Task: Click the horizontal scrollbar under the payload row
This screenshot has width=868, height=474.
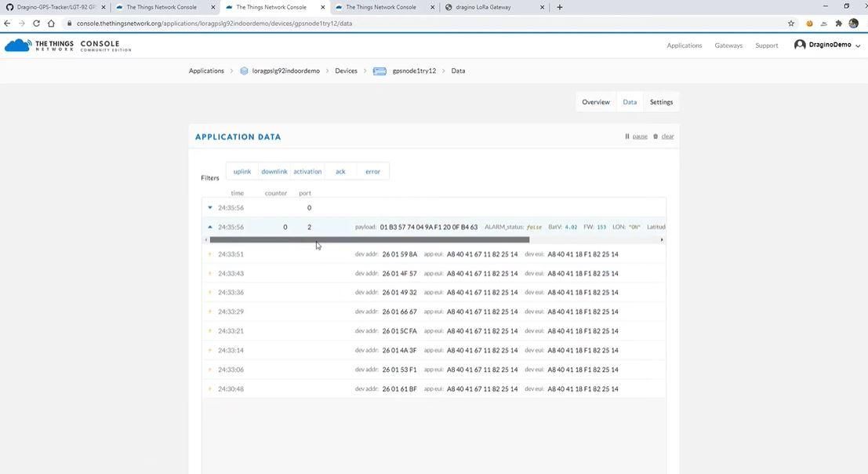Action: pos(369,240)
